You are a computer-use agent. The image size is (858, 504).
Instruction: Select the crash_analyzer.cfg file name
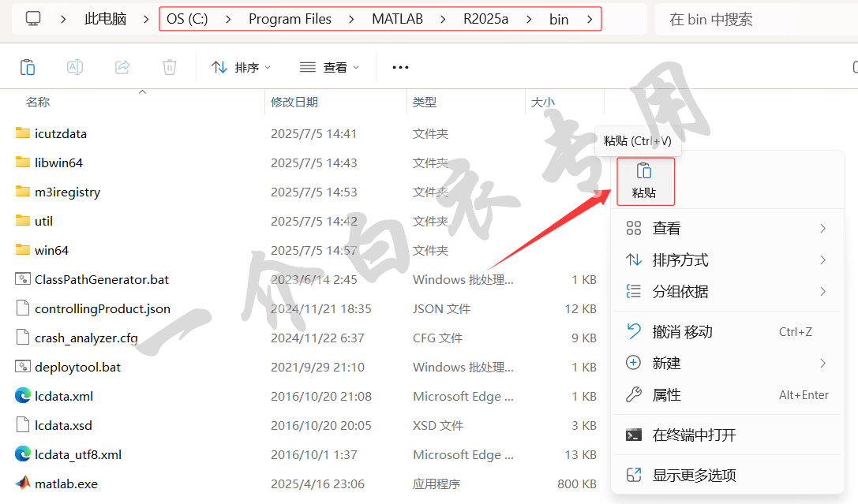(86, 338)
